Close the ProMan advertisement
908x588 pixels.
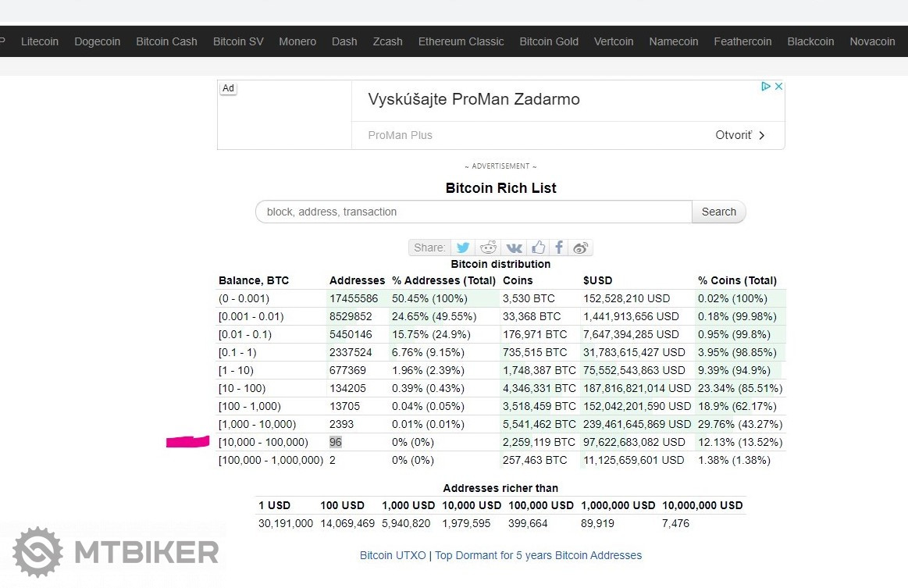tap(778, 87)
